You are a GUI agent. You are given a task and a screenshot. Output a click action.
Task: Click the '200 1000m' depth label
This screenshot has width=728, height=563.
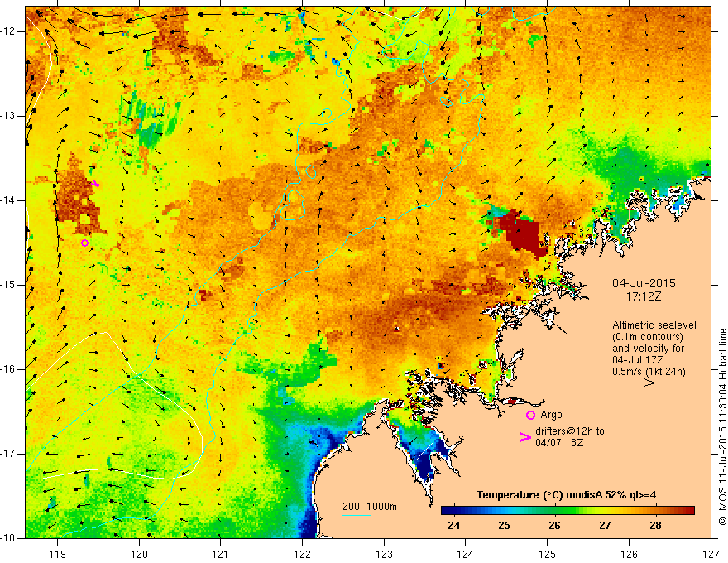pyautogui.click(x=370, y=507)
